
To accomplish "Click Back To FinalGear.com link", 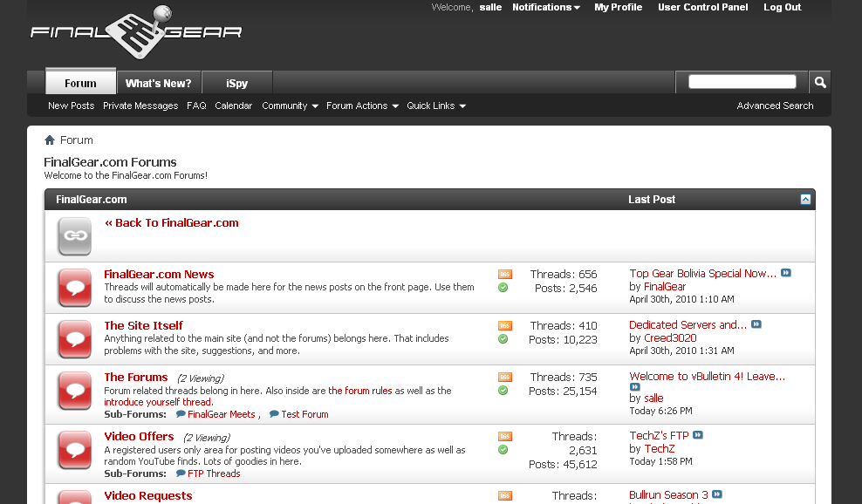I will [x=172, y=222].
